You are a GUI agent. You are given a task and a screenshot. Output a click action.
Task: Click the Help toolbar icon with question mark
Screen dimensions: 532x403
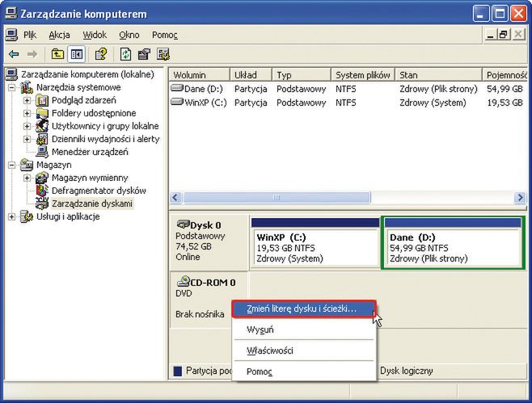101,54
